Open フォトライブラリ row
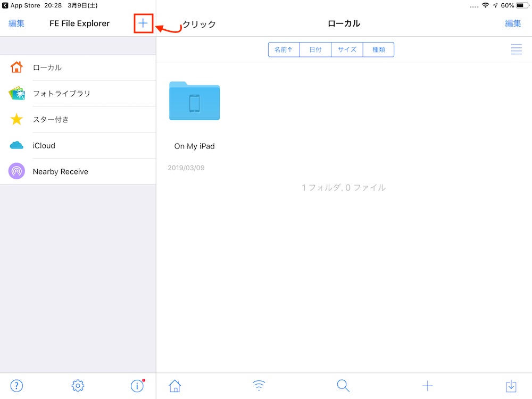 tap(78, 93)
